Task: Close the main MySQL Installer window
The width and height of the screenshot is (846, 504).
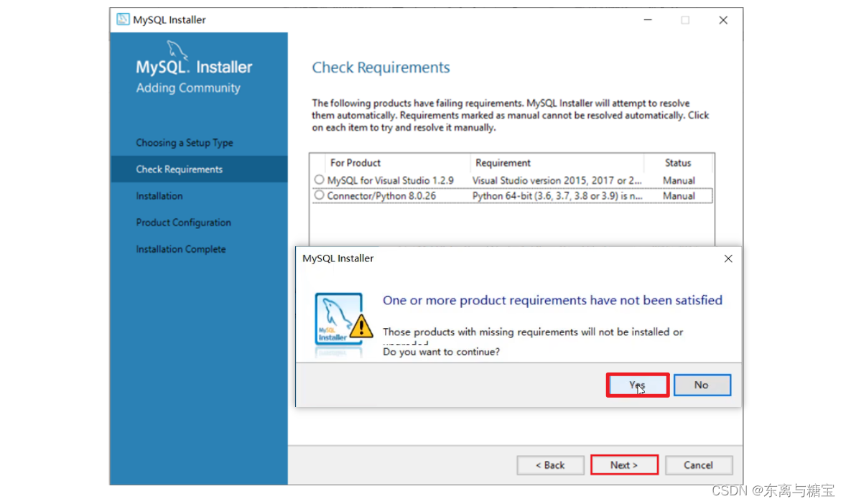Action: (x=723, y=20)
